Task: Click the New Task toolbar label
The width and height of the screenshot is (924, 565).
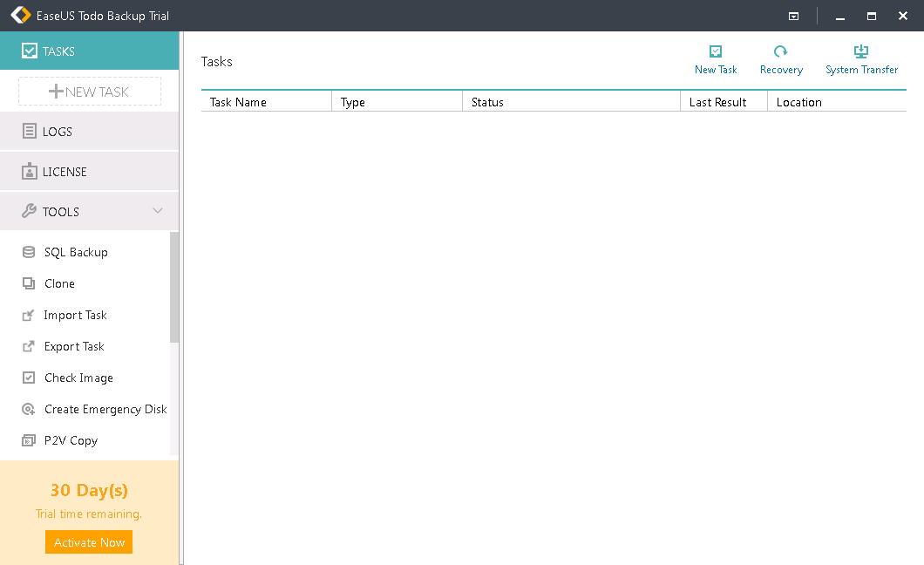Action: [716, 70]
